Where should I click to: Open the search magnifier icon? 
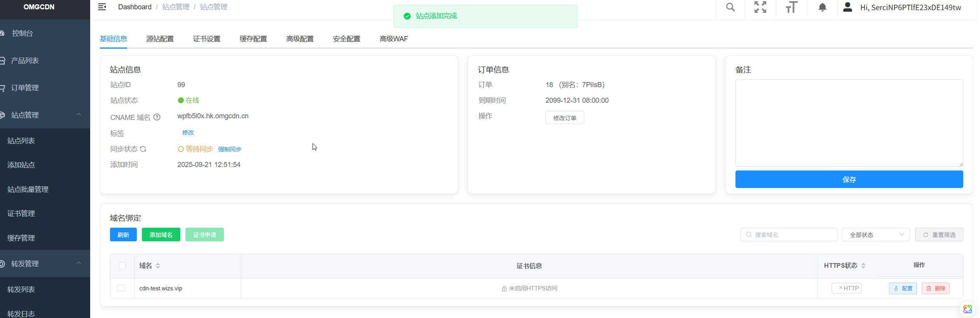pos(730,7)
